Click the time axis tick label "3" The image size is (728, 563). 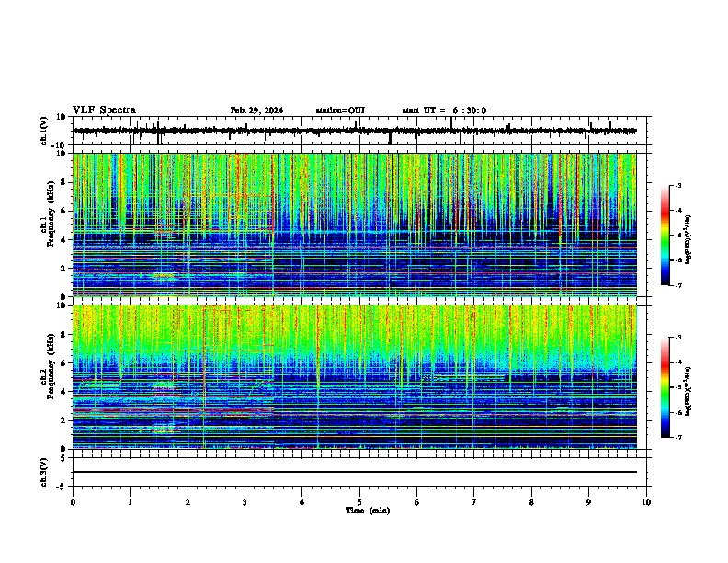pyautogui.click(x=245, y=502)
